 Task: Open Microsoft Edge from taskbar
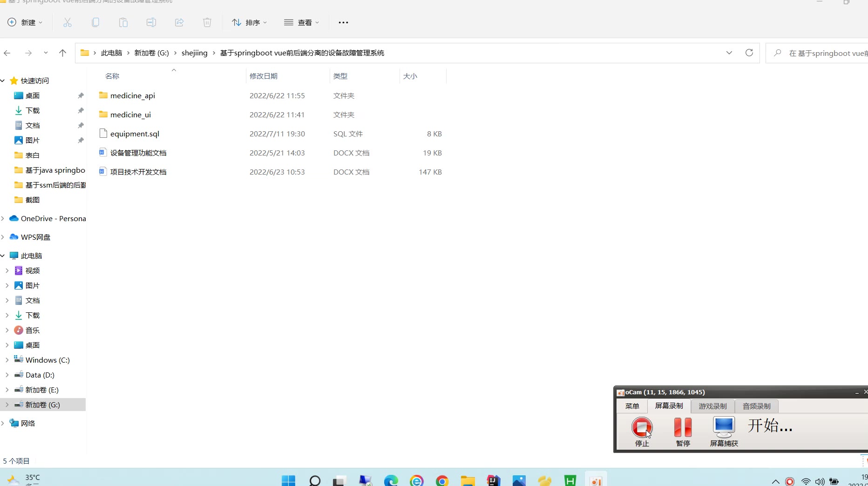point(391,480)
